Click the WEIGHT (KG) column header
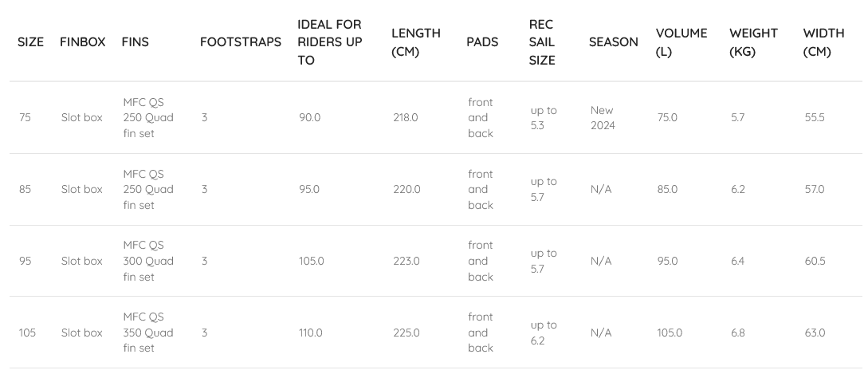This screenshot has width=868, height=374. (x=753, y=42)
